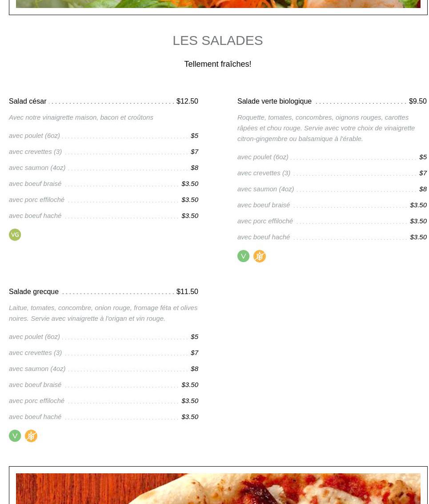Click the LES SALADES heading
This screenshot has height=504, width=429.
point(218,40)
